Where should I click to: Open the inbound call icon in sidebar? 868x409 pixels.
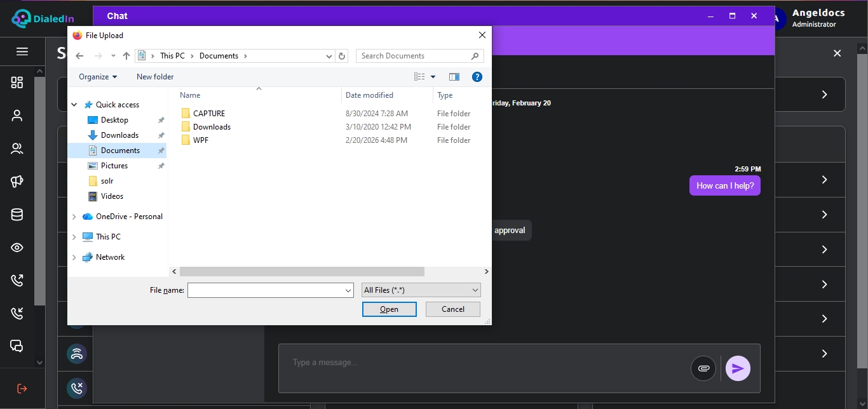click(17, 313)
